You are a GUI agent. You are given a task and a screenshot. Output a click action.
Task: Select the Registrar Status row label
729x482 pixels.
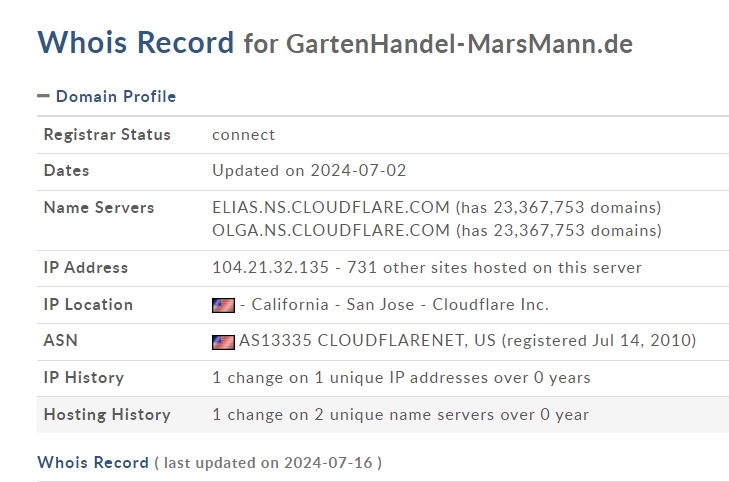[107, 134]
